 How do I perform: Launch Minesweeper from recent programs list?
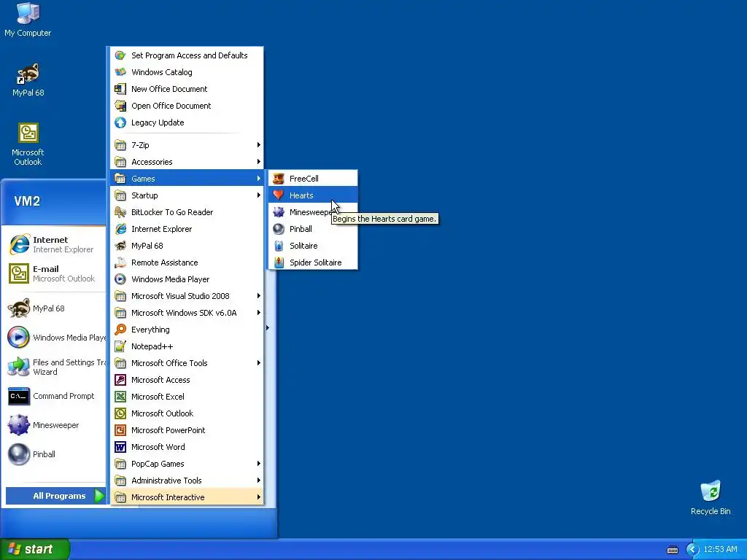[x=55, y=425]
